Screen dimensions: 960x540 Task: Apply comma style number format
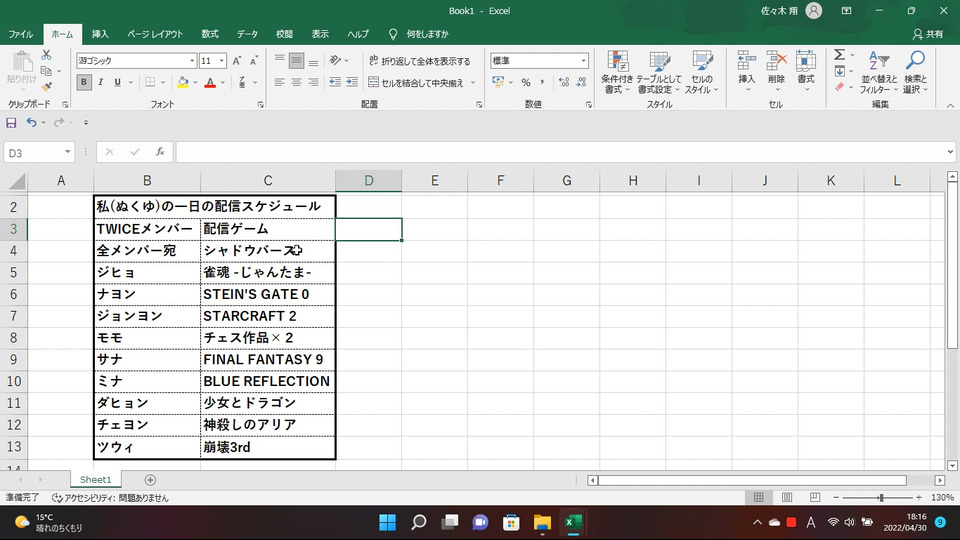(542, 82)
